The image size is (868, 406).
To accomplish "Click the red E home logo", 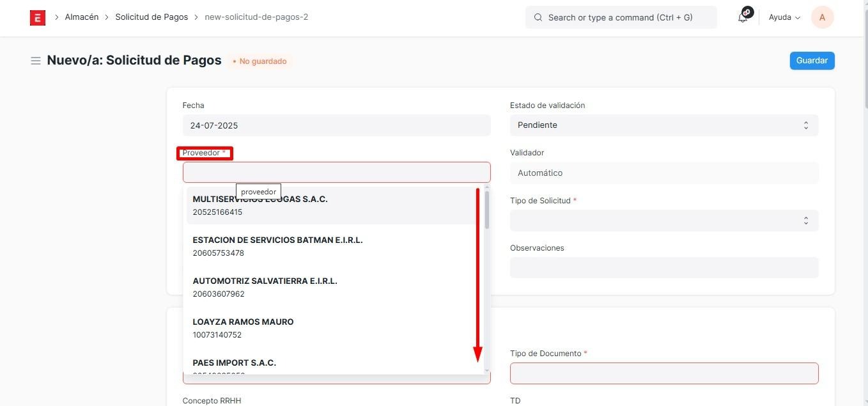I will [38, 18].
